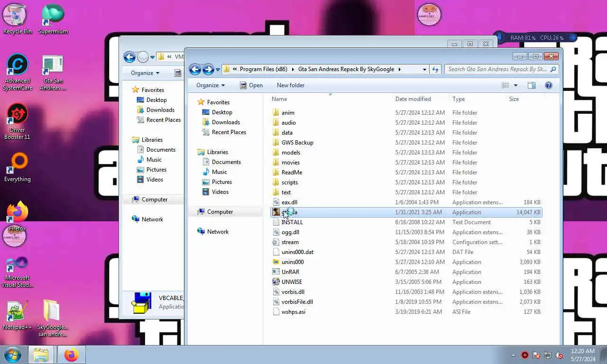
Task: Select the stream configuration settings file
Action: tap(406, 242)
